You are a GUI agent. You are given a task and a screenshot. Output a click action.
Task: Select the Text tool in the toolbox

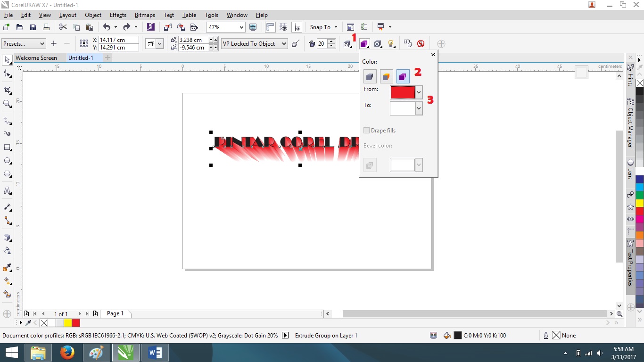pyautogui.click(x=7, y=191)
